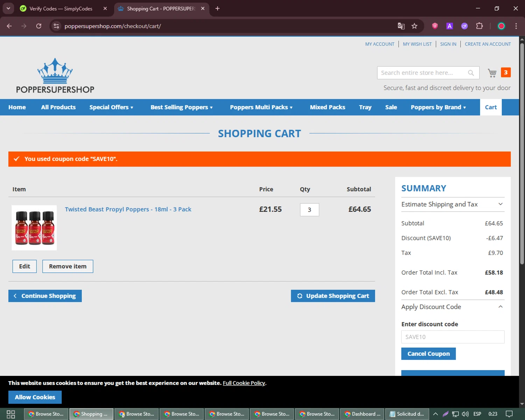Show hidden system tray icons
525x420 pixels.
(x=435, y=414)
